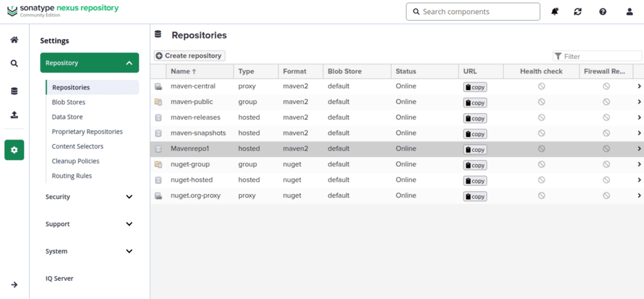644x299 pixels.
Task: Expand the left rail with arrow icon
Action: (14, 285)
